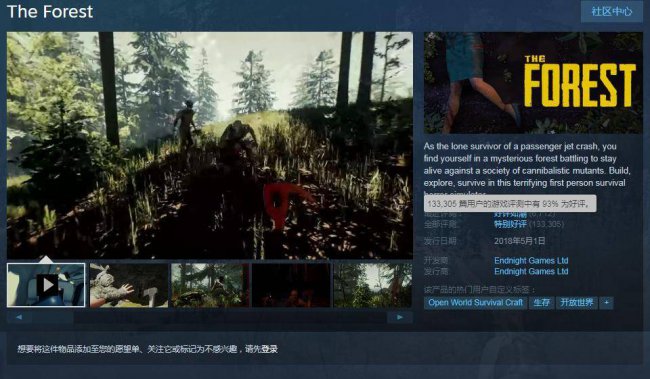Click the 请先登录 login link
The height and width of the screenshot is (379, 650).
point(261,349)
